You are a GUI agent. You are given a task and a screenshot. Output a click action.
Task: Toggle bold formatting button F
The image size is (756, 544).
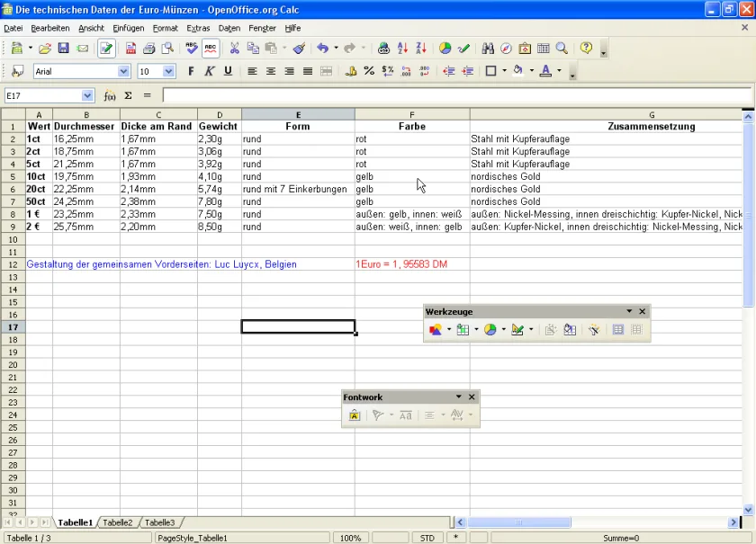(191, 71)
